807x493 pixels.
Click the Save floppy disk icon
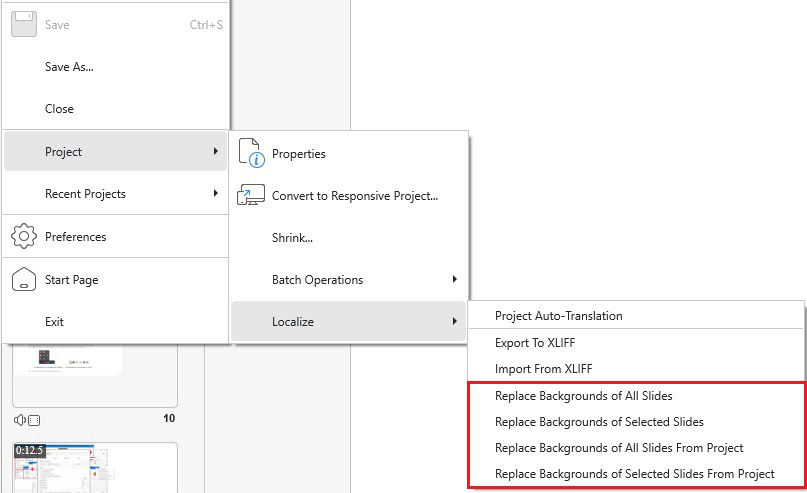point(24,24)
